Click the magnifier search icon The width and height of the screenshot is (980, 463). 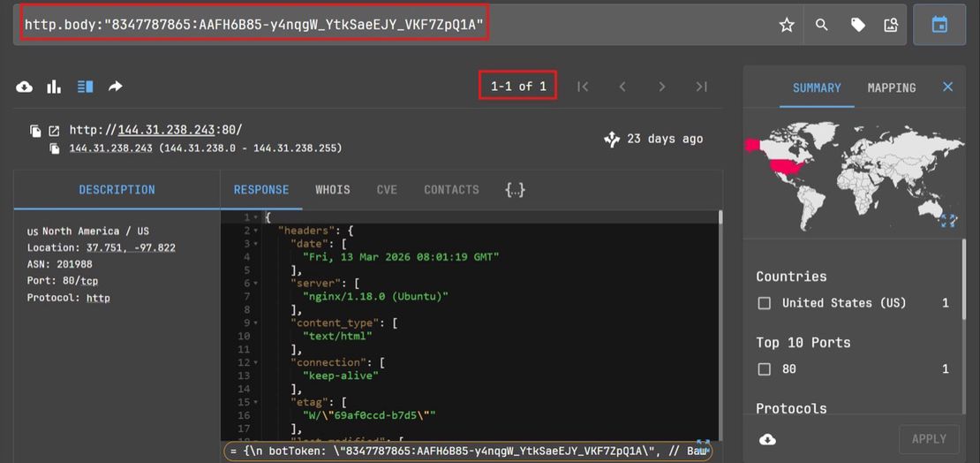coord(822,26)
